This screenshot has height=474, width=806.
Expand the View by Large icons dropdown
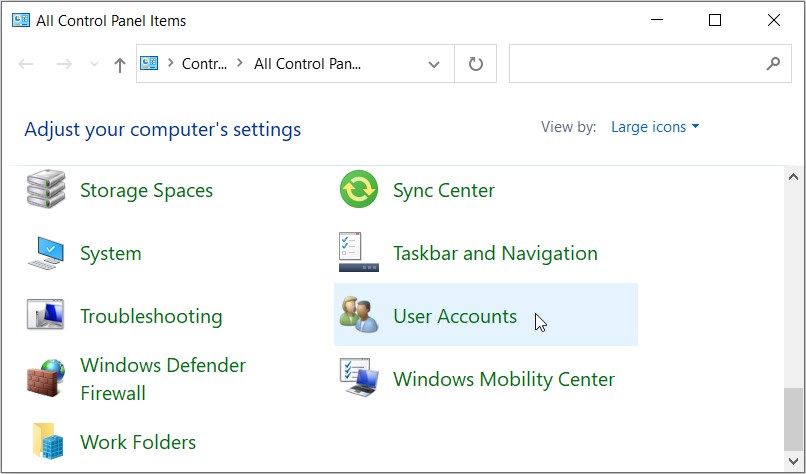(655, 127)
